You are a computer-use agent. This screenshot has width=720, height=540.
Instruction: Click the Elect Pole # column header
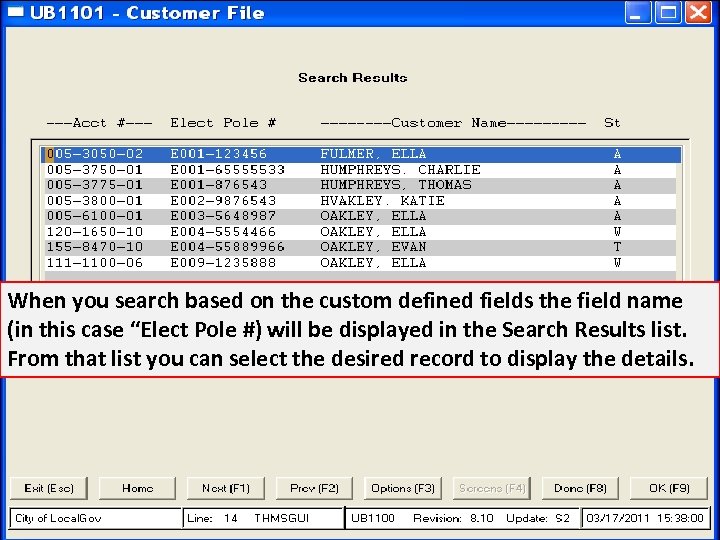(x=223, y=123)
